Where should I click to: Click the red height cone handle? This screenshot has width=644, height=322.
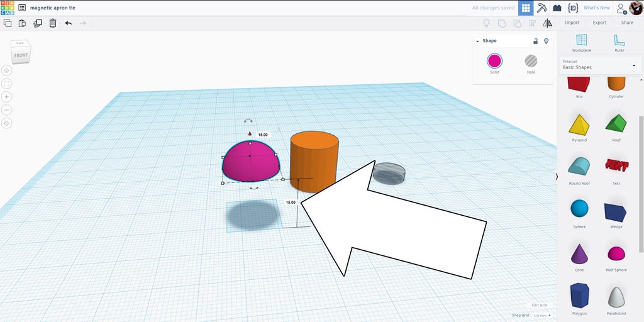click(250, 133)
